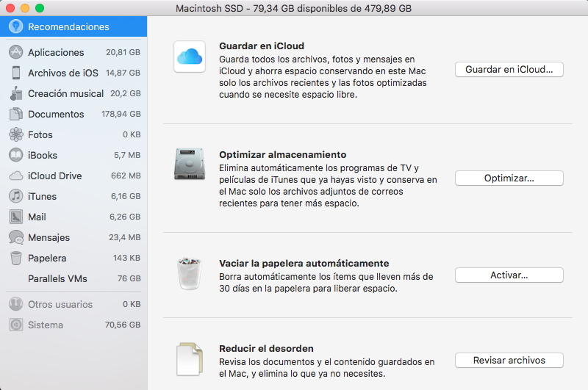Image resolution: width=588 pixels, height=390 pixels.
Task: Click the iTunes music note icon
Action: click(15, 196)
